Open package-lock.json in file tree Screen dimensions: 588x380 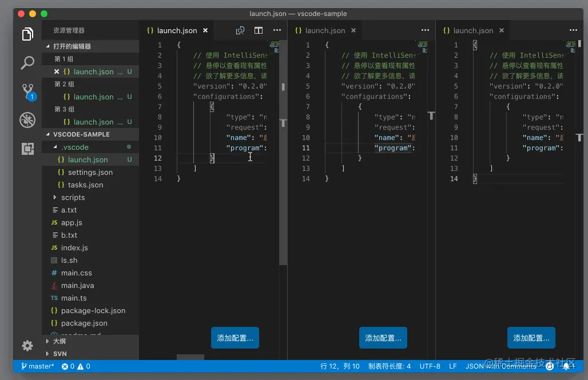[90, 311]
